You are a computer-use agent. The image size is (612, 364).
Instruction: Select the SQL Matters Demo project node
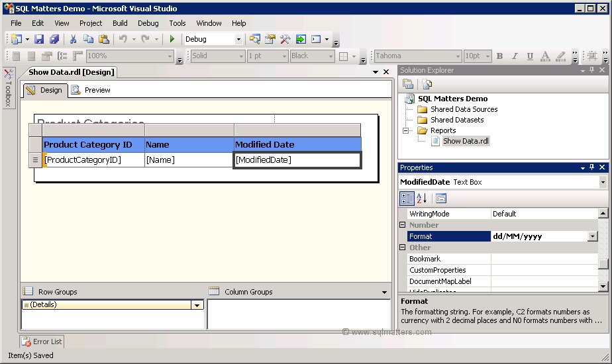click(452, 99)
